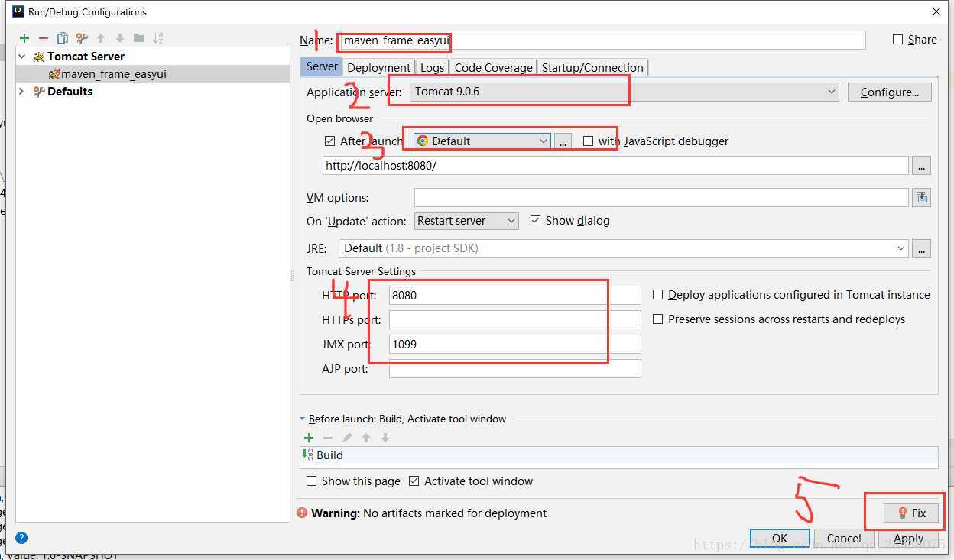Enable with JavaScript debugger checkbox

click(x=588, y=141)
